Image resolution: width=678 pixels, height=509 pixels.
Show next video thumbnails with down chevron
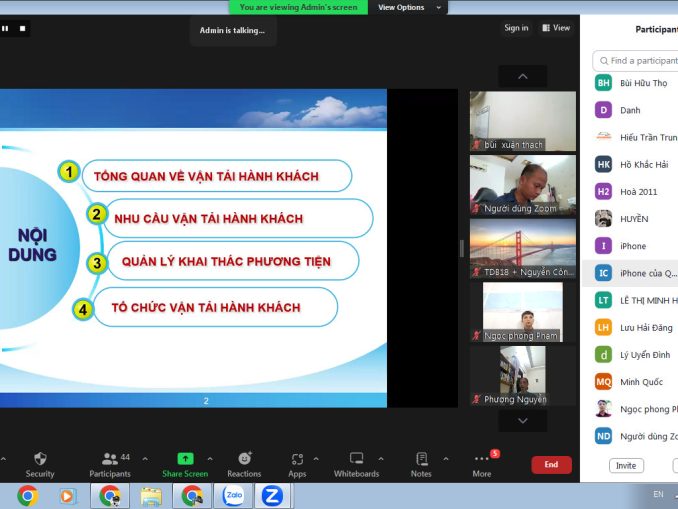tap(523, 421)
